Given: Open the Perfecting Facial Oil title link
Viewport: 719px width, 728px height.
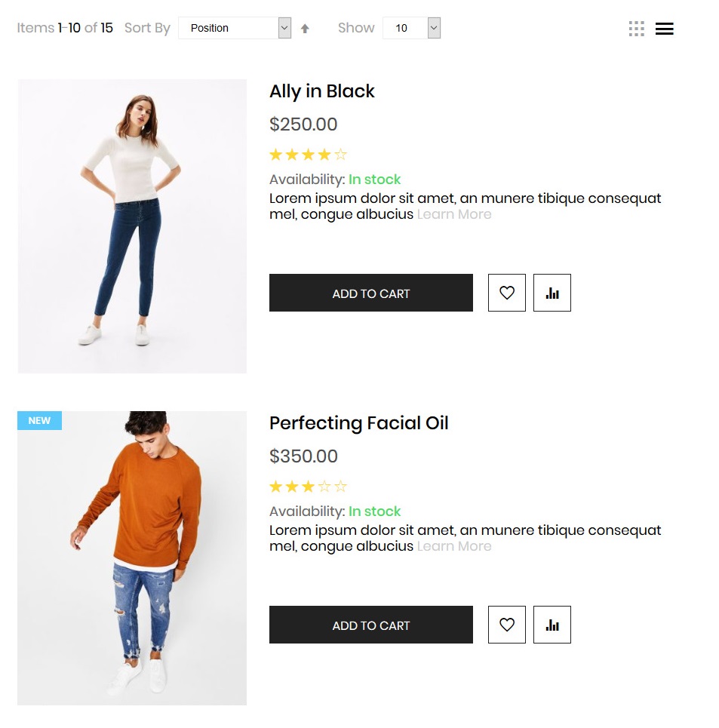Looking at the screenshot, I should (359, 423).
